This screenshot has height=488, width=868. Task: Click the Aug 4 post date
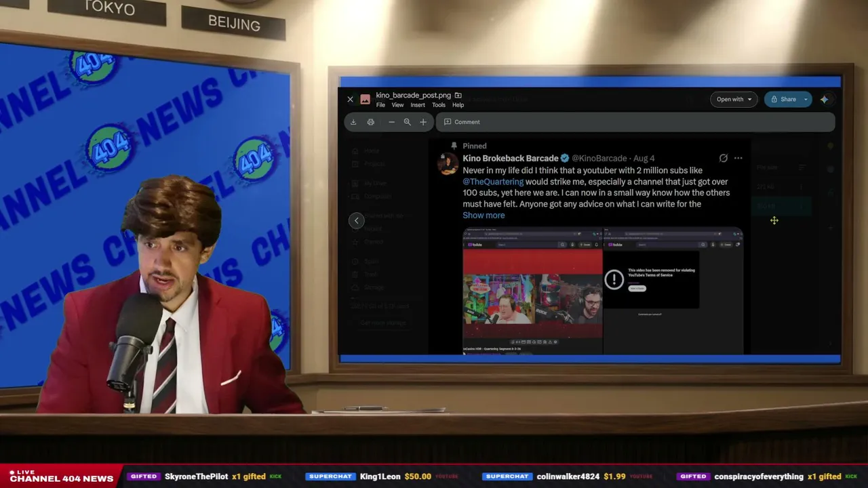[x=644, y=159]
